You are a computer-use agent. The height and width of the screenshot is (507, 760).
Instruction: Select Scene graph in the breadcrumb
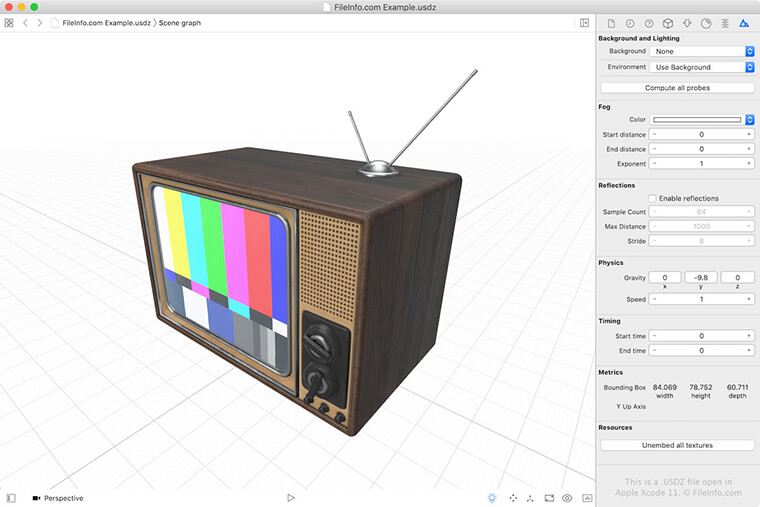click(180, 23)
